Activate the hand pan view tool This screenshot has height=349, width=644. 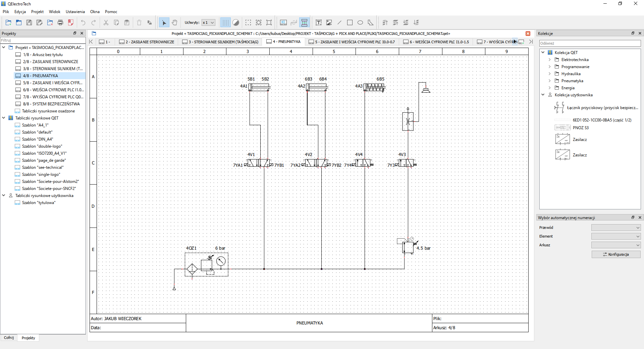point(174,22)
